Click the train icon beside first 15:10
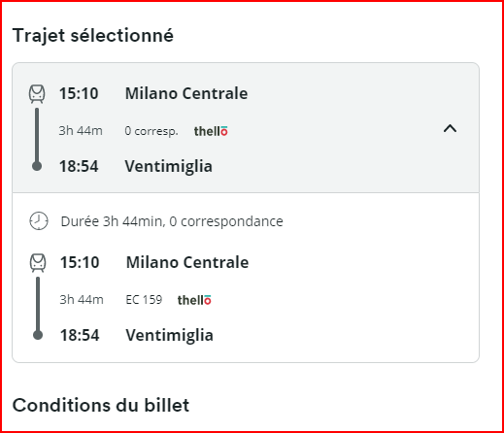 click(37, 94)
